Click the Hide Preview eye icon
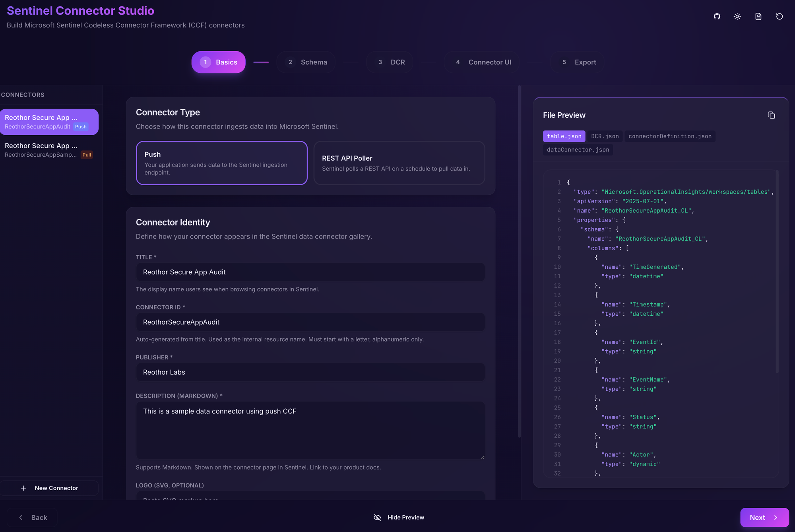The height and width of the screenshot is (532, 795). tap(377, 517)
